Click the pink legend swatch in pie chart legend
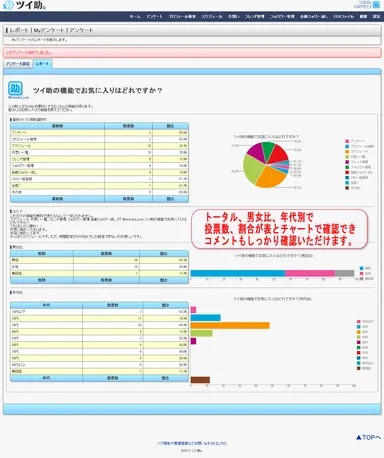The image size is (384, 458). click(347, 141)
